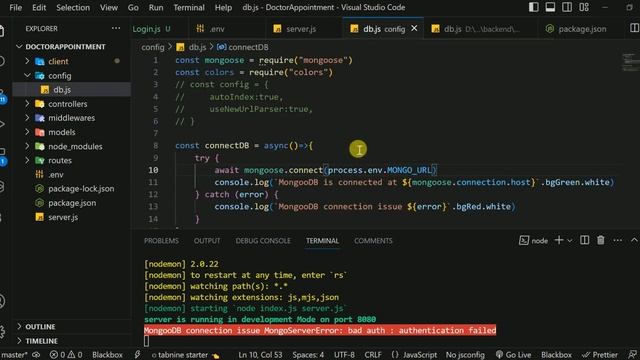Switch to the DEBUG CONSOLE tab

263,241
